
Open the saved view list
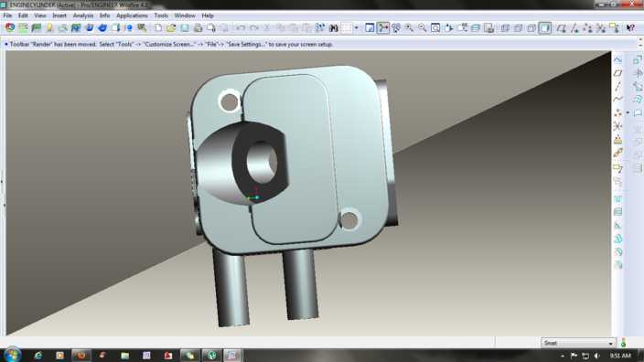[x=462, y=28]
